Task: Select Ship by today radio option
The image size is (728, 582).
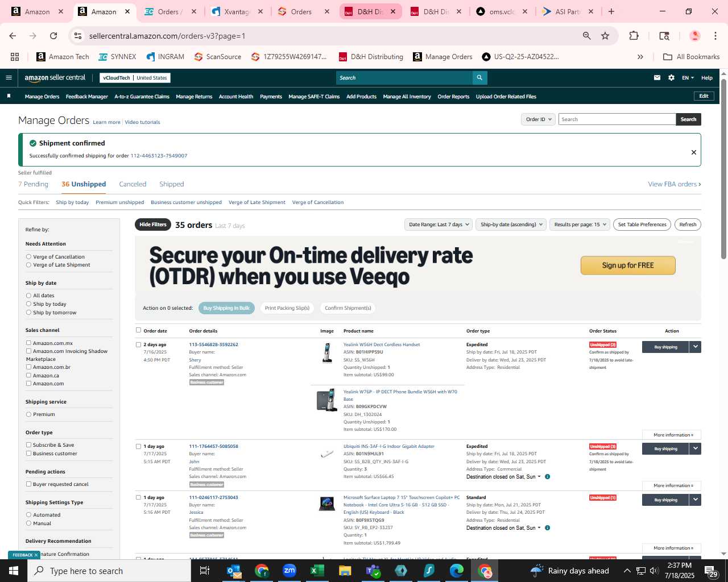Action: 28,304
